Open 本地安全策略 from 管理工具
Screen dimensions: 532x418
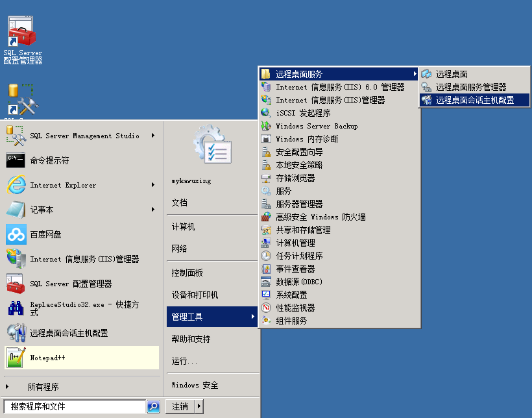pos(339,165)
